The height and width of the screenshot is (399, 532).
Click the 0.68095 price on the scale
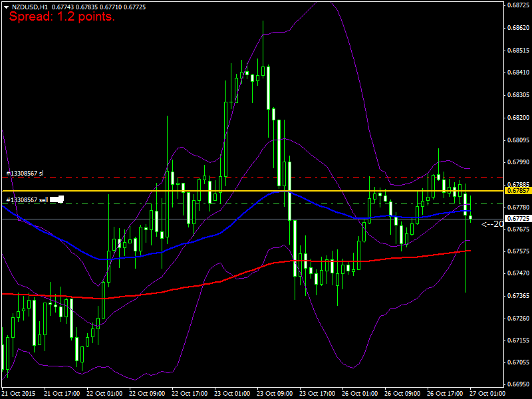pos(517,140)
